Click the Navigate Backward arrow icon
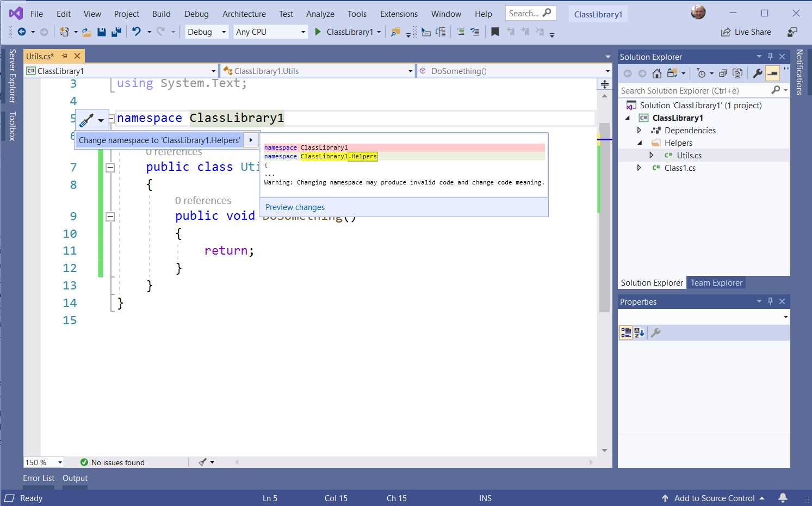Screen dimensions: 812x506 pyautogui.click(x=21, y=32)
